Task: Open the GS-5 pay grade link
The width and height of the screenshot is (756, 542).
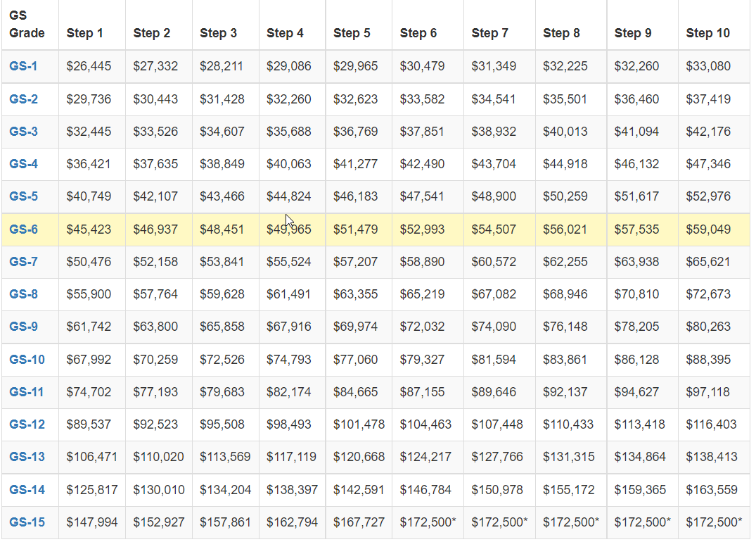Action: pyautogui.click(x=23, y=196)
